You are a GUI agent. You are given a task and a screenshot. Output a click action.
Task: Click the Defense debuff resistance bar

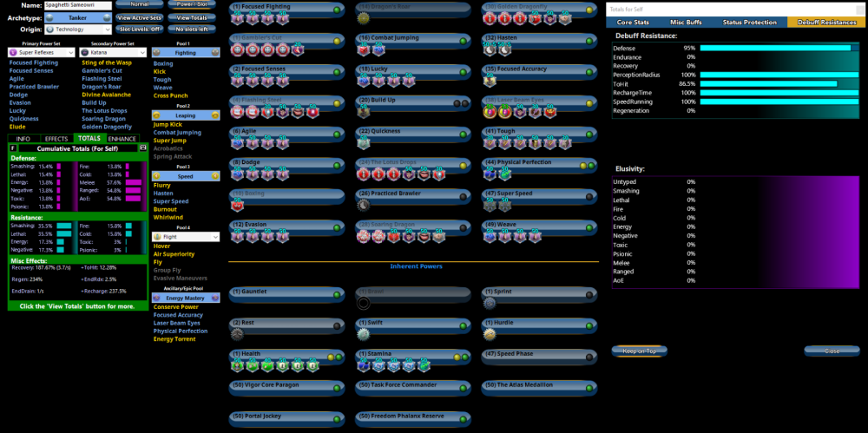click(777, 48)
